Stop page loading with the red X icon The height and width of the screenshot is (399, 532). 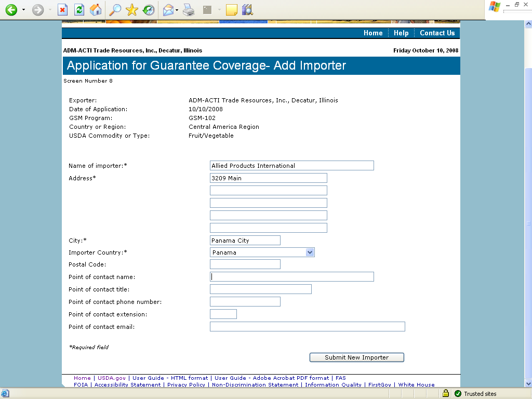tap(62, 10)
